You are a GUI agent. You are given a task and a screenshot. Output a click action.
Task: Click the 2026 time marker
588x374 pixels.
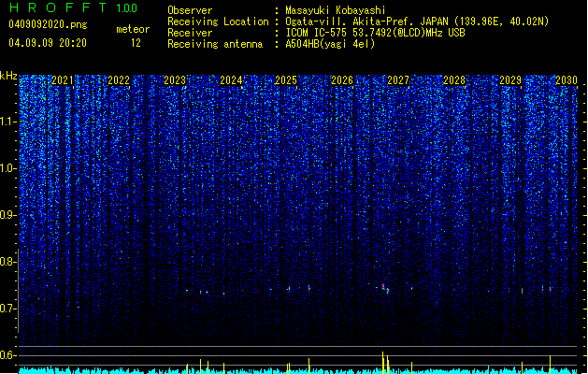[x=342, y=80]
